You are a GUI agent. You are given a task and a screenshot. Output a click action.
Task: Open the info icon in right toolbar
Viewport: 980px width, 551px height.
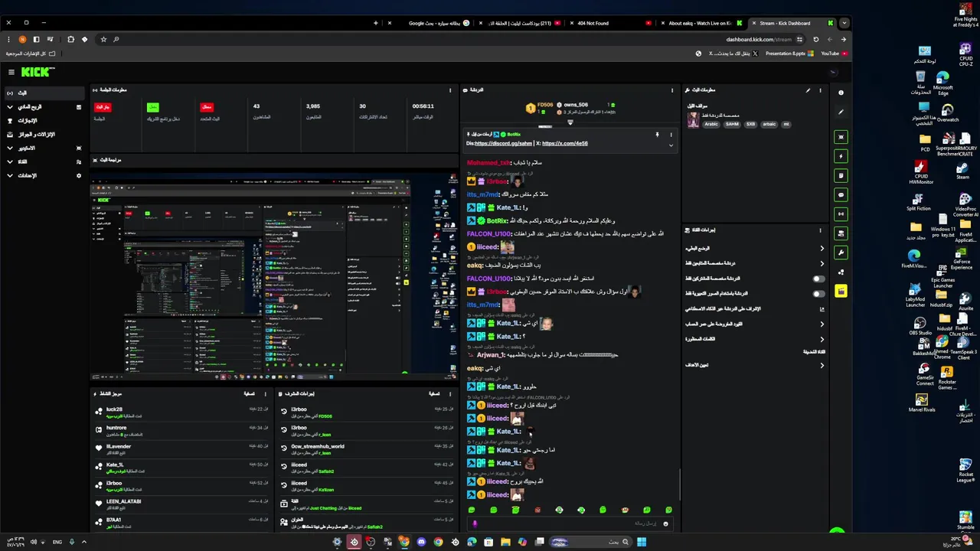[841, 93]
